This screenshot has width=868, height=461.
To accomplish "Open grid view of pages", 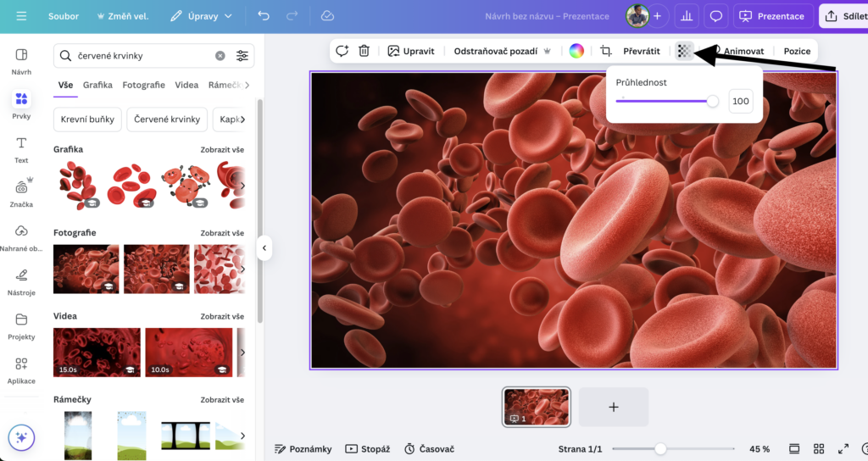I will click(x=819, y=449).
